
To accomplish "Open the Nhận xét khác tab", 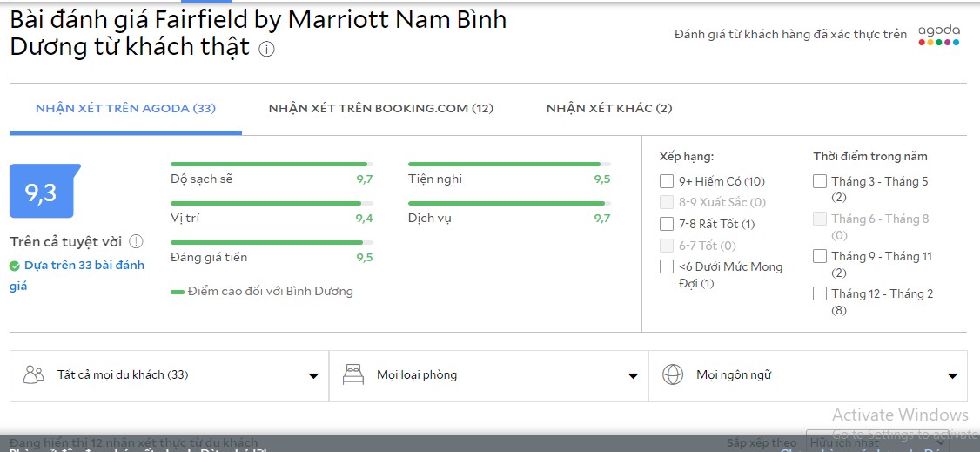I will pyautogui.click(x=609, y=109).
